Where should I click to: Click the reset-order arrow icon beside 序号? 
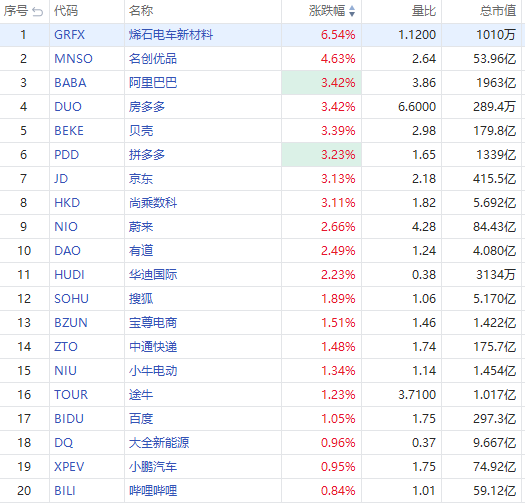pos(38,12)
